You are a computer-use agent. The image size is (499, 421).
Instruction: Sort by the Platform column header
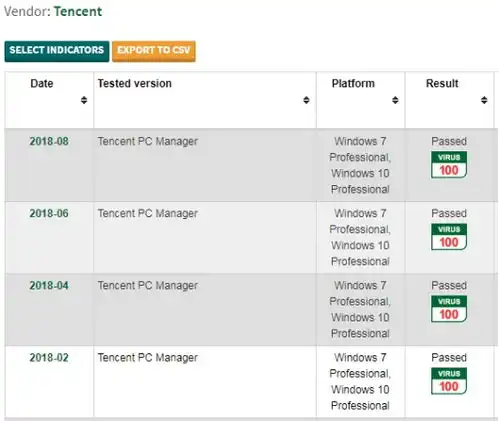353,83
